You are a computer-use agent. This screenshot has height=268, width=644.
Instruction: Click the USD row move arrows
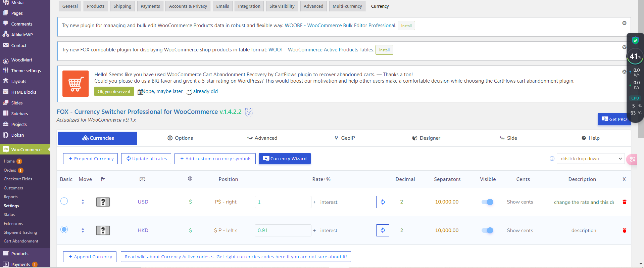tap(83, 202)
